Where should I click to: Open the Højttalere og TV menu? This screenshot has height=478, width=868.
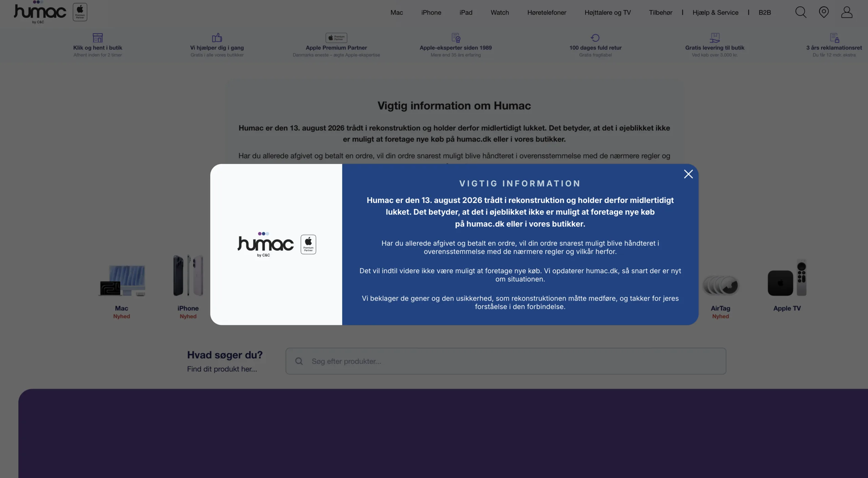(x=607, y=13)
